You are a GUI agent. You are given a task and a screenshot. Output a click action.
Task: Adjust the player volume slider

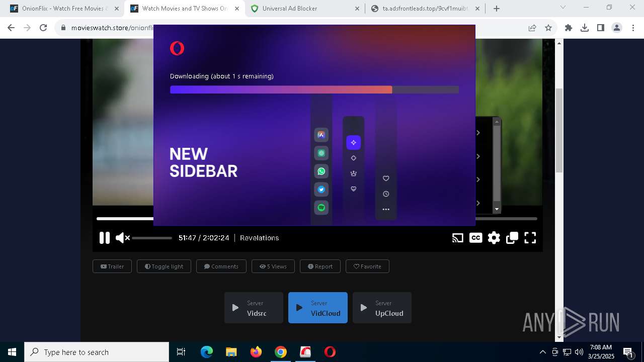coord(152,238)
